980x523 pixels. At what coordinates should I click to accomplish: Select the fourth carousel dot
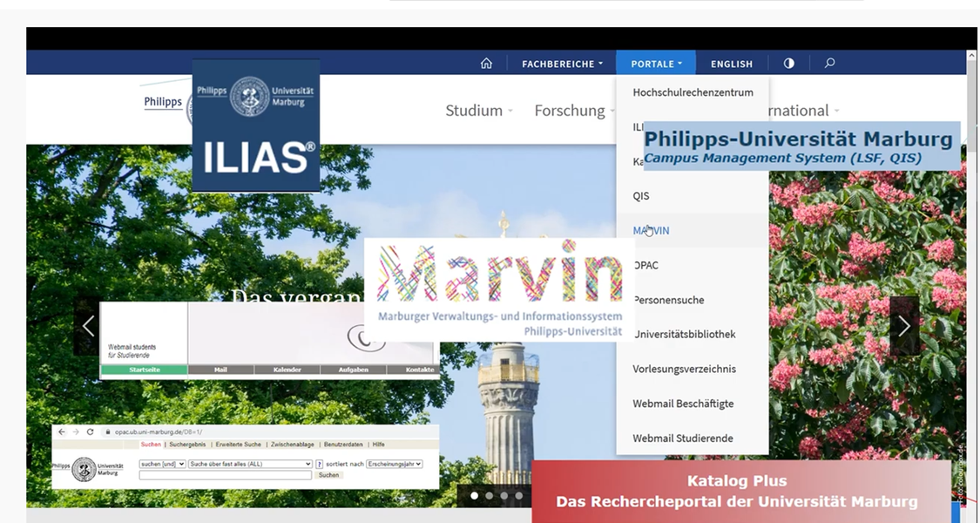[519, 495]
